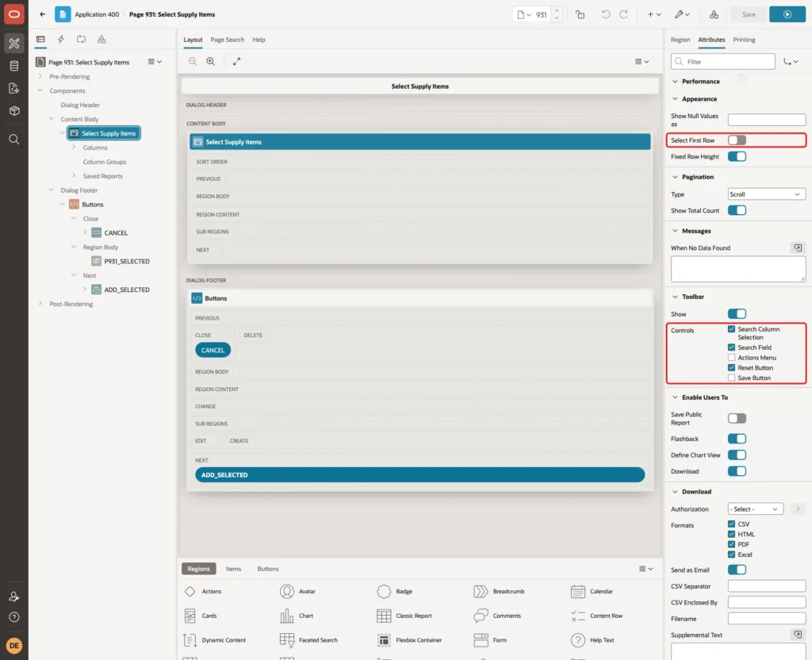
Task: Switch to Page Shared Components tab icon
Action: (x=101, y=39)
